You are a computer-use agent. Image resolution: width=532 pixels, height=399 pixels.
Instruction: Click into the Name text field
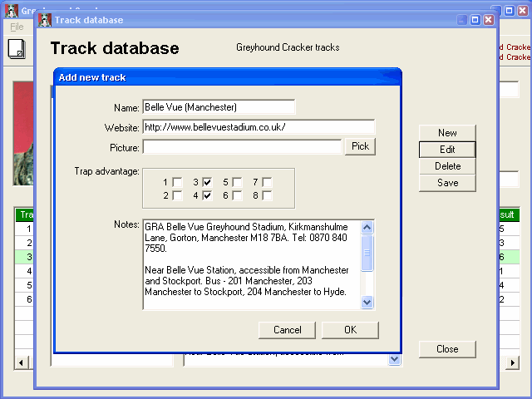219,107
